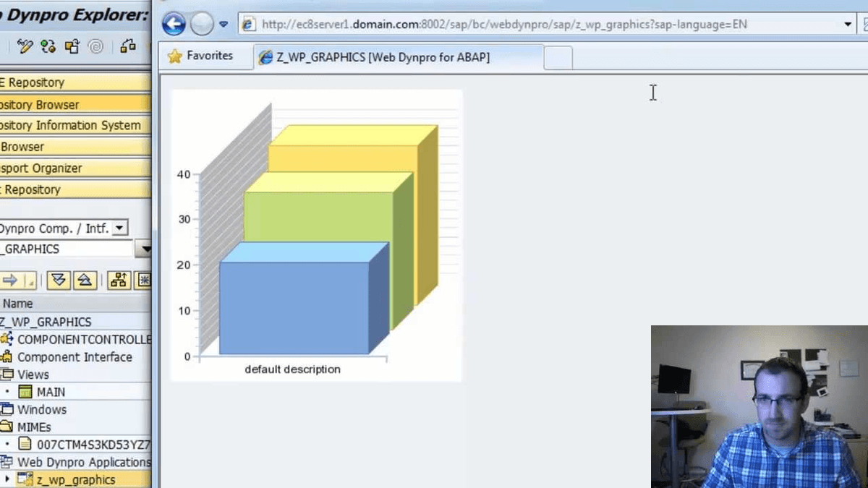868x488 pixels.
Task: Open the recent pages dropdown beside forward button
Action: tap(224, 24)
